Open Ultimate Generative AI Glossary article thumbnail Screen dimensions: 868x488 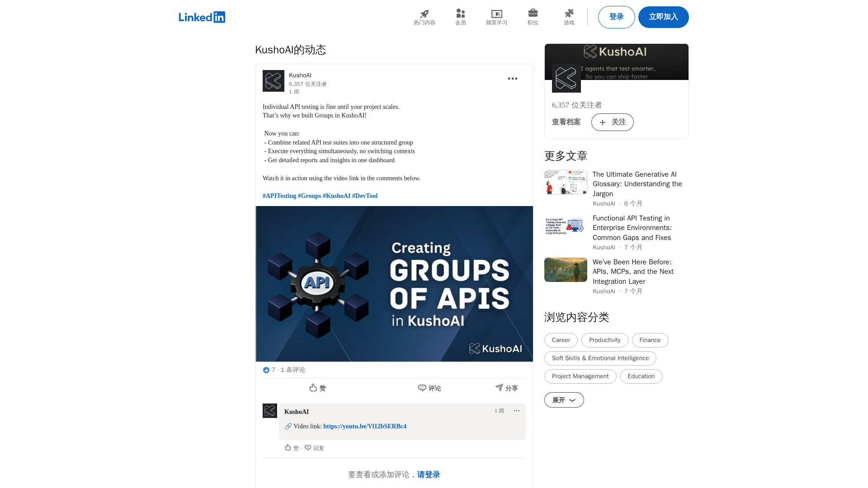click(566, 182)
